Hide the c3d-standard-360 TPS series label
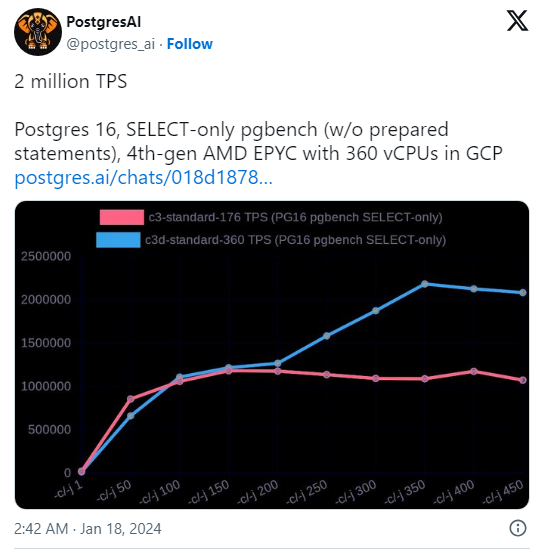The height and width of the screenshot is (553, 538). coord(296,240)
